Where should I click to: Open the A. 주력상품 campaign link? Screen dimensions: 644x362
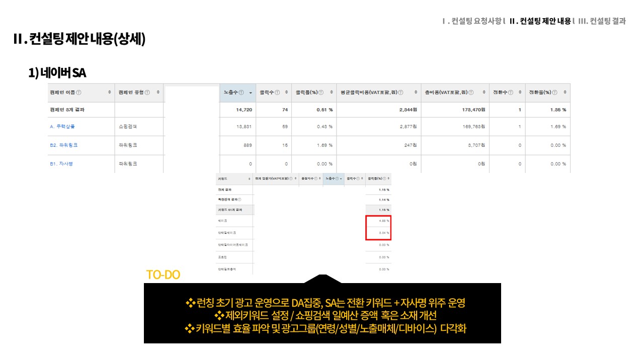coord(63,127)
